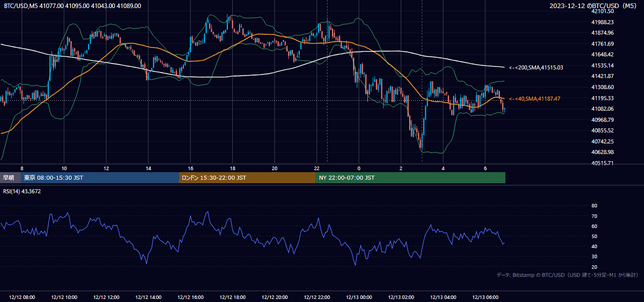Click the 12/12 16:00 time axis label
This screenshot has height=302, width=644.
tap(190, 297)
